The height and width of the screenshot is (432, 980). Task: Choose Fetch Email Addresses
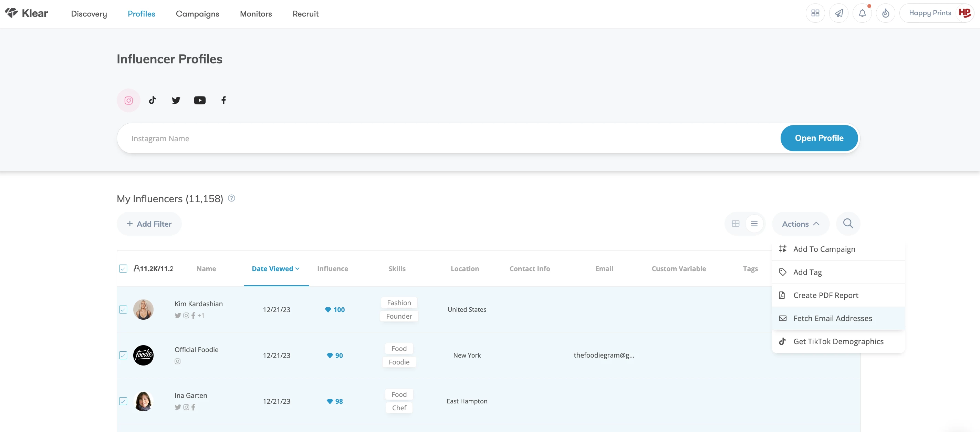coord(838,318)
